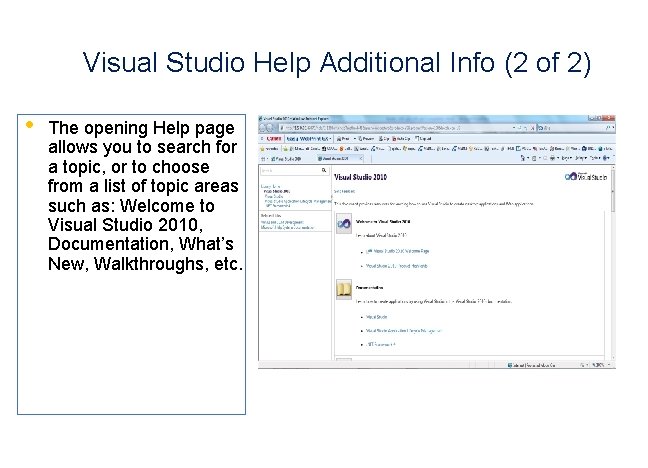This screenshot has width=648, height=468.
Task: Click the command bar printer icon
Action: (x=552, y=158)
